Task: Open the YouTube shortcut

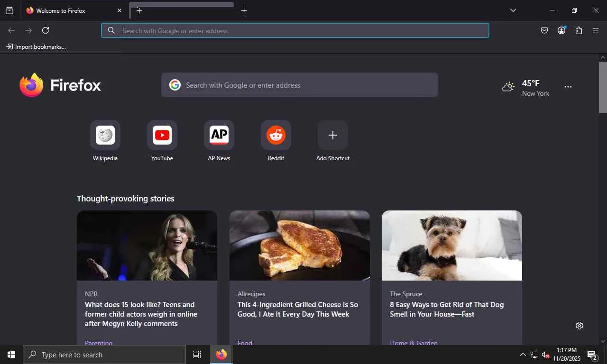Action: point(162,141)
